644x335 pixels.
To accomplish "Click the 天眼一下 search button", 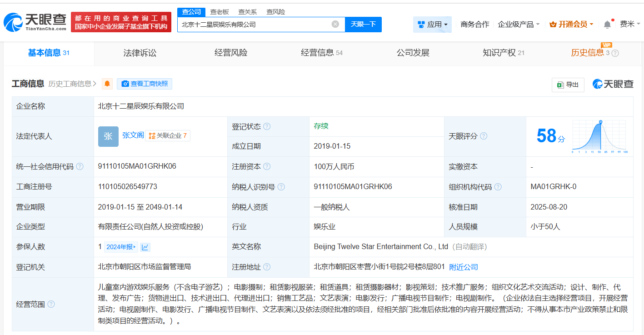I will [x=363, y=24].
